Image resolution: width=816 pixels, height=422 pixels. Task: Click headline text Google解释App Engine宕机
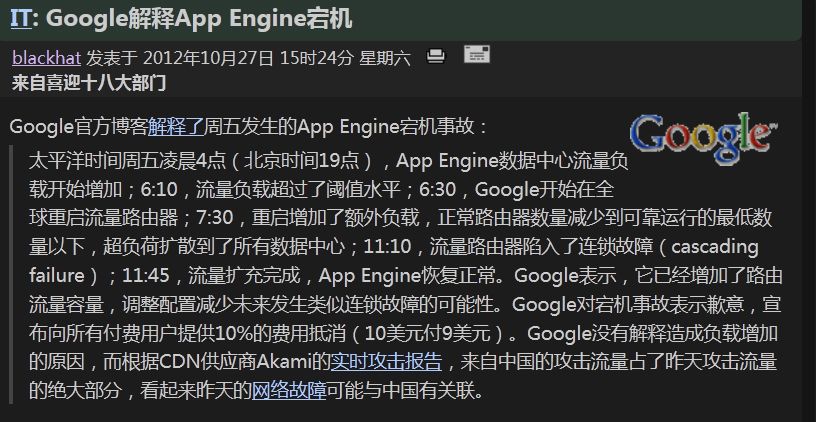point(199,19)
